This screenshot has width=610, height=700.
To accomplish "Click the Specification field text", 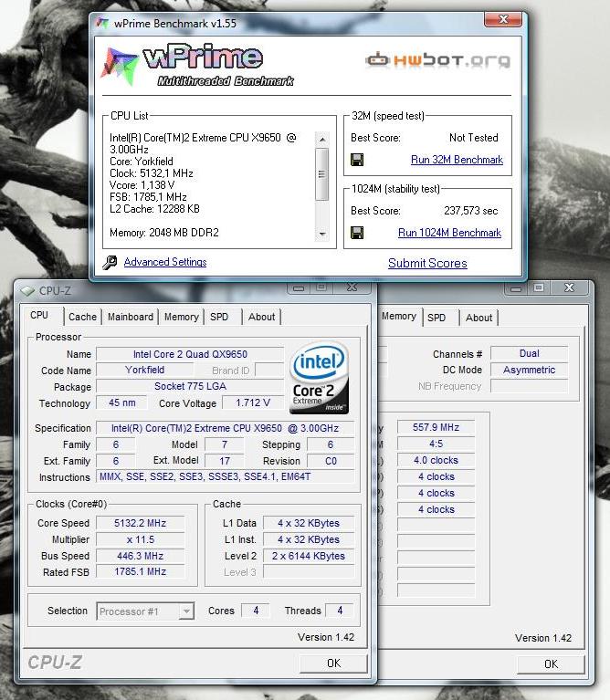I will (225, 428).
